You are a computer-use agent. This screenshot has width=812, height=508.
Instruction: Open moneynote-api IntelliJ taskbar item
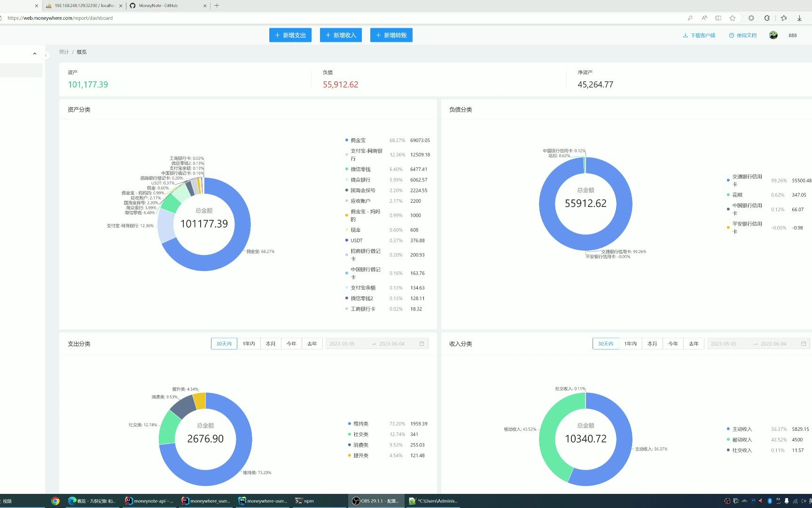(149, 501)
